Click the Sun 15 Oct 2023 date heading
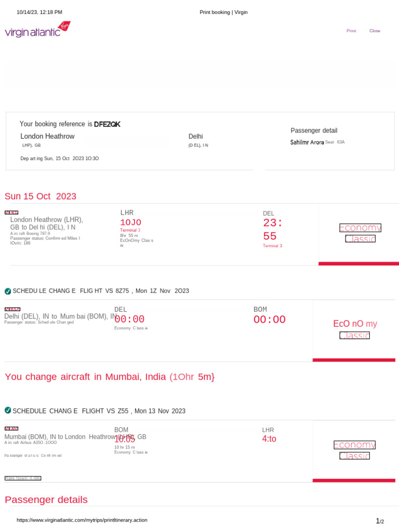The image size is (399, 532). [41, 196]
